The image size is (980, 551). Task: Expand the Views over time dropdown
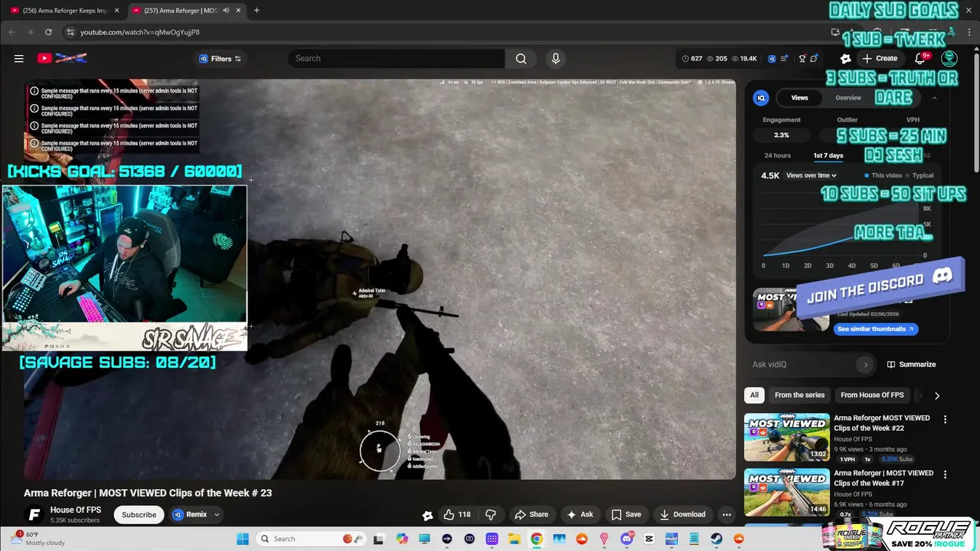point(812,175)
